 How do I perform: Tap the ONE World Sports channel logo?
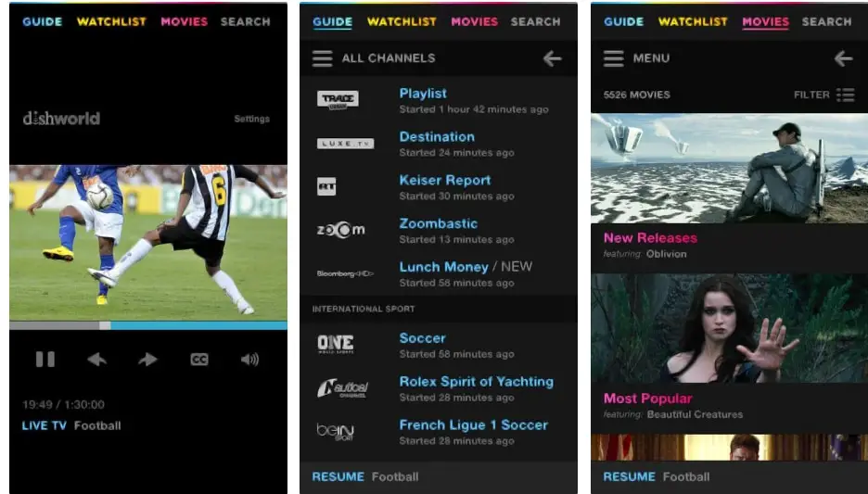coord(336,344)
